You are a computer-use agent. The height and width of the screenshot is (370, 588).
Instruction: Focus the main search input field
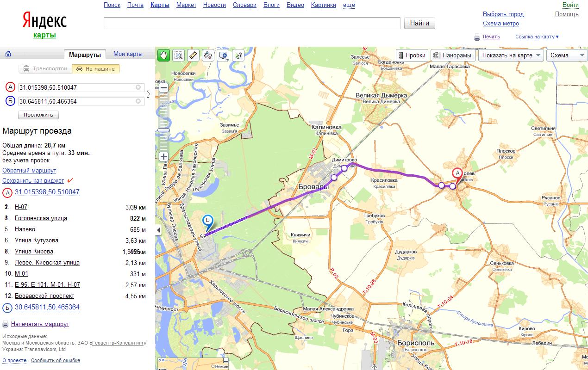coord(252,23)
